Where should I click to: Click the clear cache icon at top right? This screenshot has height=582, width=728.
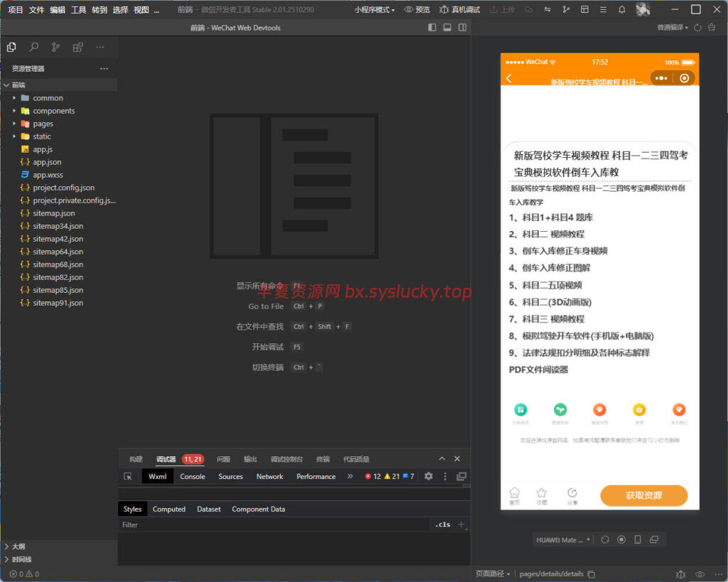pyautogui.click(x=712, y=28)
